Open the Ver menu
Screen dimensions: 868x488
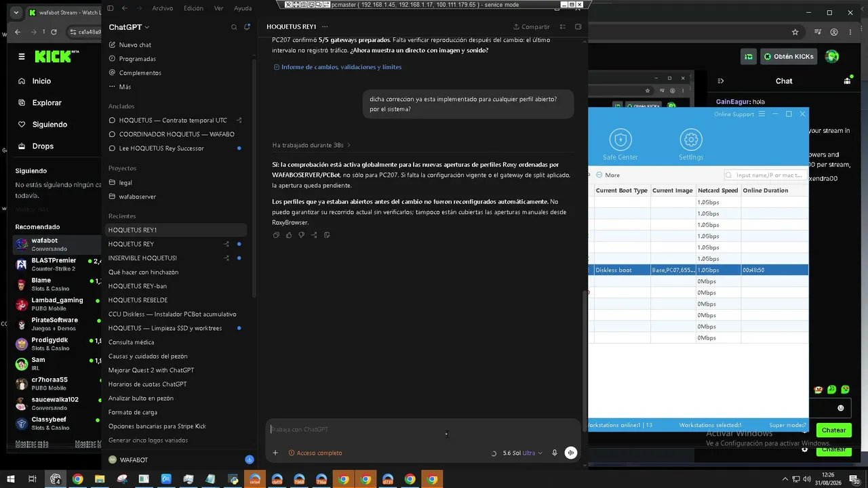(x=218, y=8)
